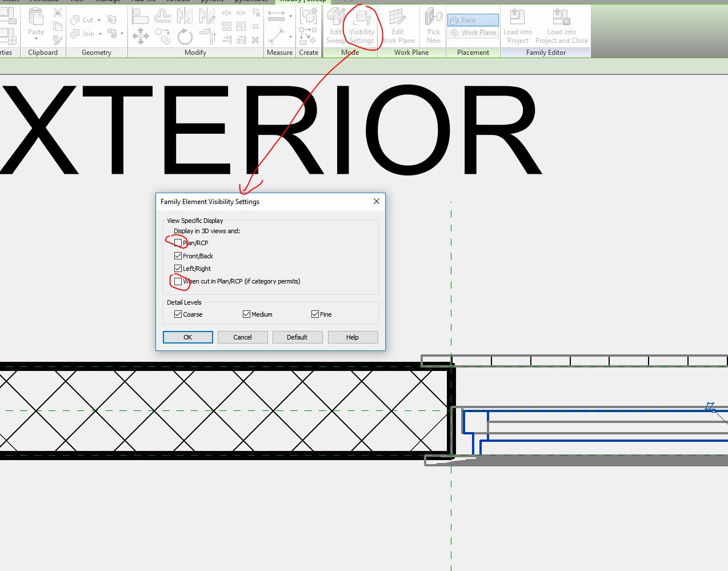Select the Offset tool
728x571 pixels.
click(x=162, y=15)
